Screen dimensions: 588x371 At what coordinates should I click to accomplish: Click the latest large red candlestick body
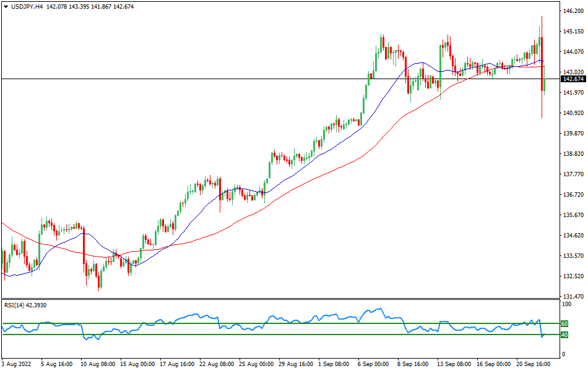(x=542, y=62)
